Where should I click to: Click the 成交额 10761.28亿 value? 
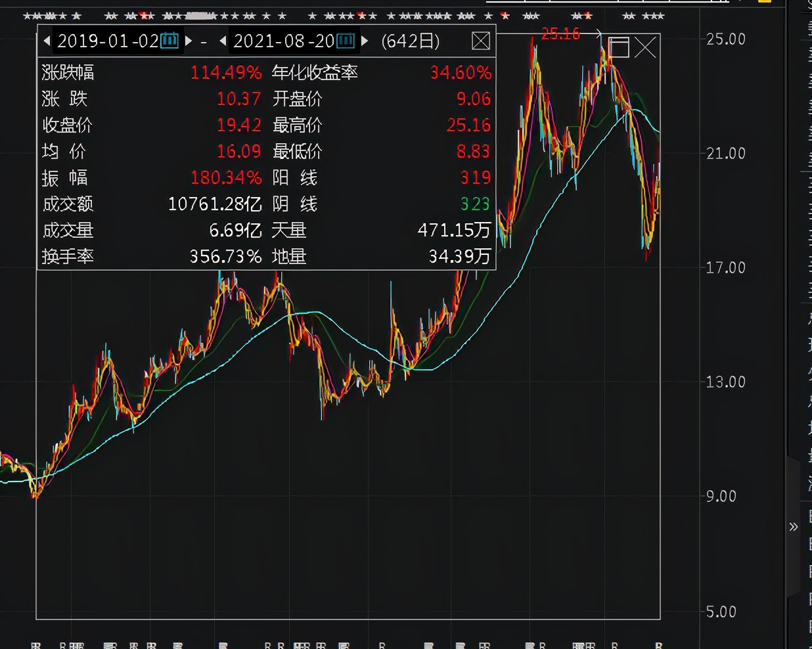pos(215,204)
